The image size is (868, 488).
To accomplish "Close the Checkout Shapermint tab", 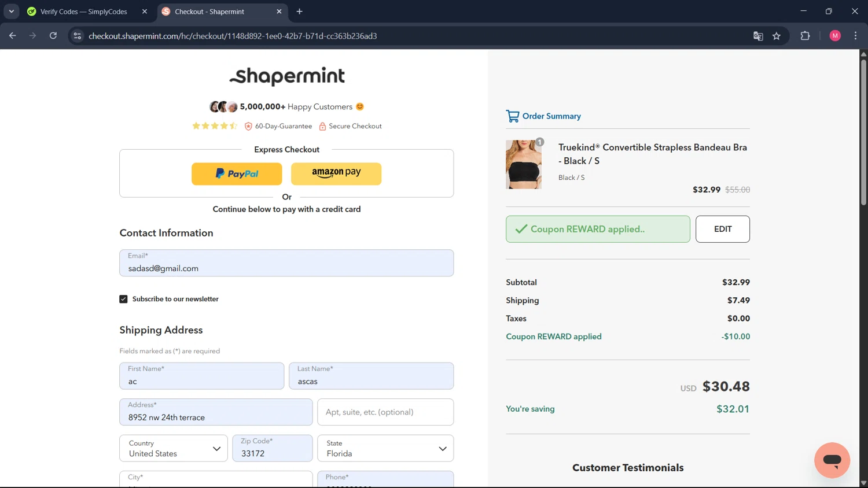I will pos(279,12).
